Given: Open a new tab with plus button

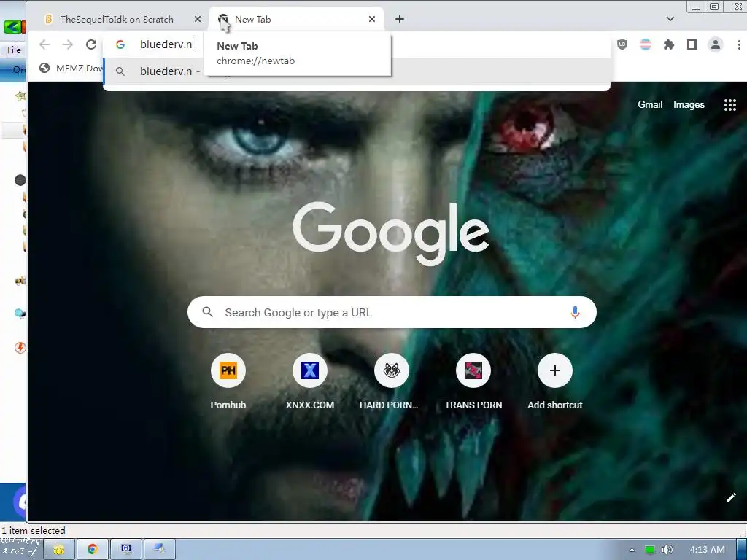Looking at the screenshot, I should tap(400, 19).
